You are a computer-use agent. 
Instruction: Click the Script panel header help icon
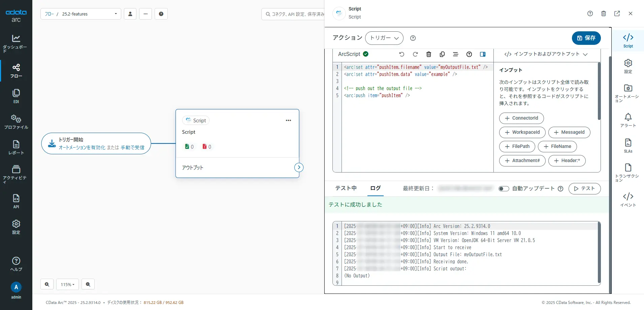[590, 13]
